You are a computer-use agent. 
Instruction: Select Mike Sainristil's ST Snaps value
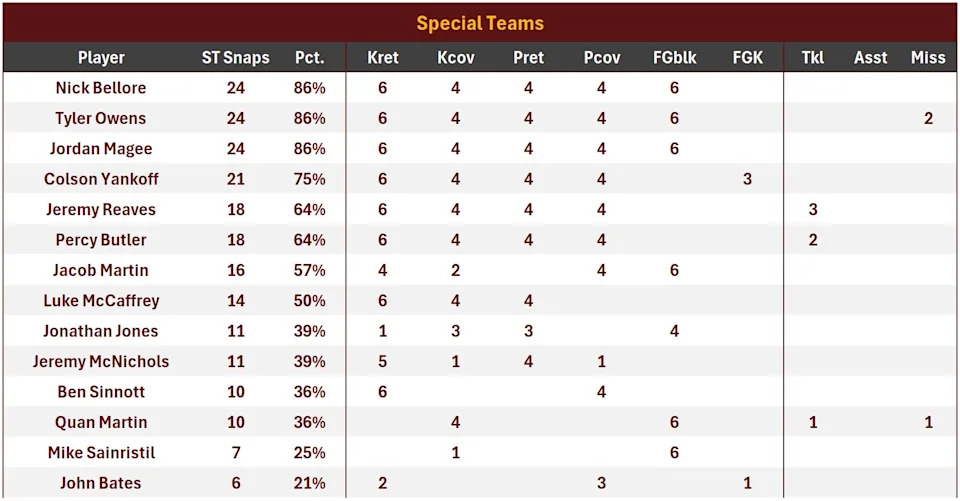click(236, 452)
